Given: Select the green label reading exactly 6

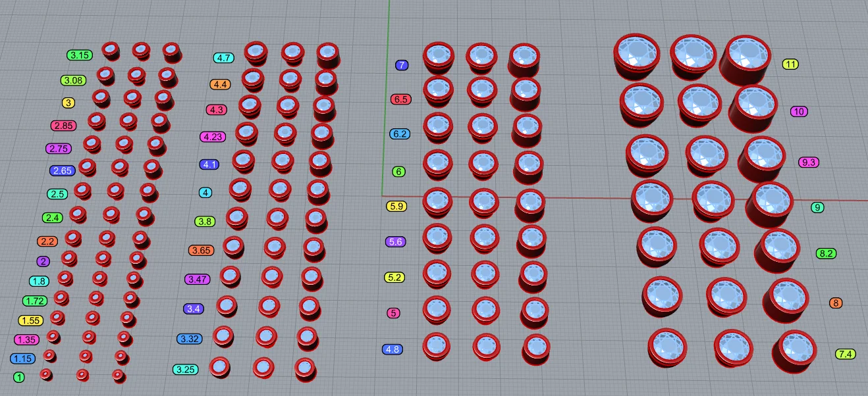Looking at the screenshot, I should (398, 172).
